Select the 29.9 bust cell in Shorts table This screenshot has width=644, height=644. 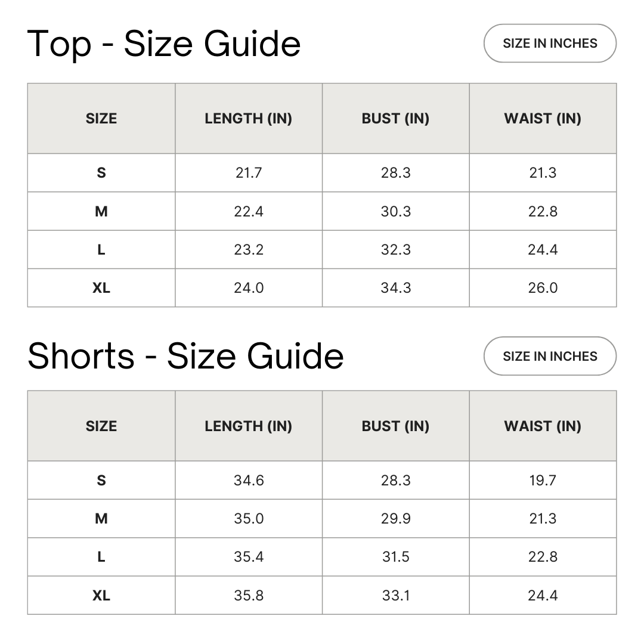coord(395,519)
